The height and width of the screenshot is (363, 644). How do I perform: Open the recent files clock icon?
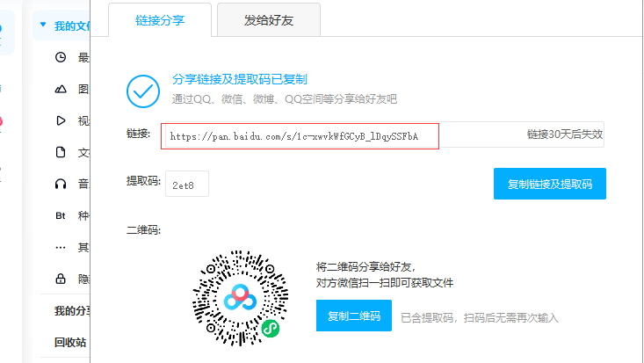coord(61,57)
